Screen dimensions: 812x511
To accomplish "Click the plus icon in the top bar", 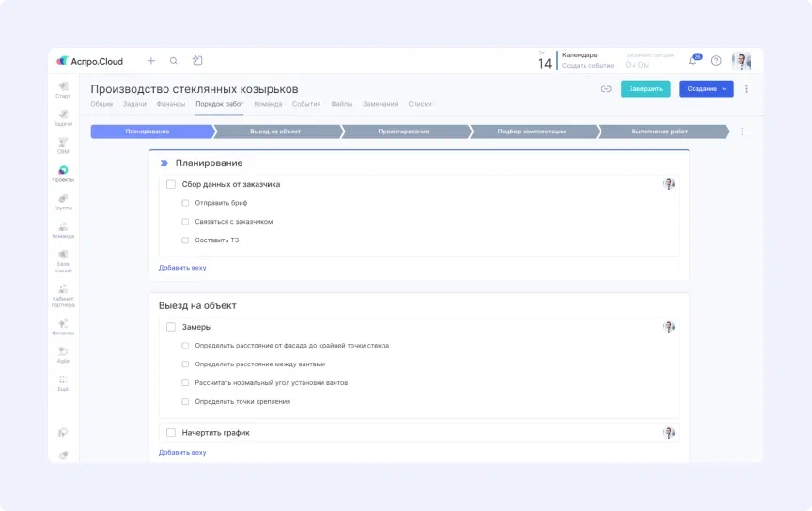I will coord(150,61).
